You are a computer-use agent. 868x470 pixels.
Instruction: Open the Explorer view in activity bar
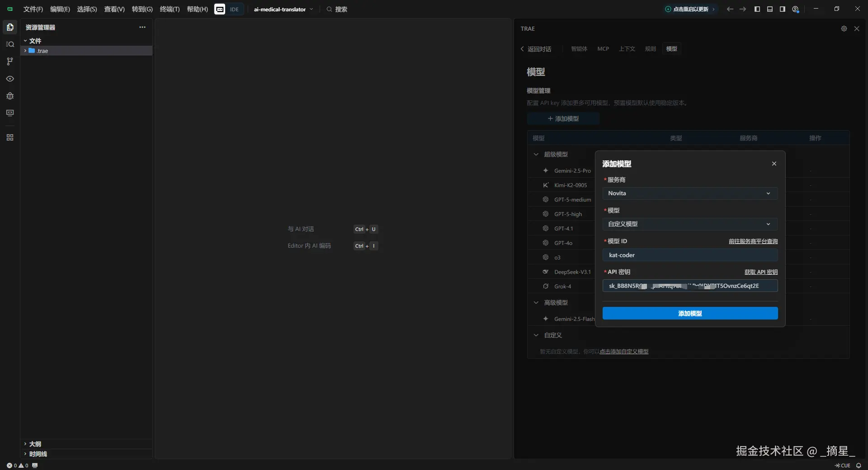coord(10,27)
